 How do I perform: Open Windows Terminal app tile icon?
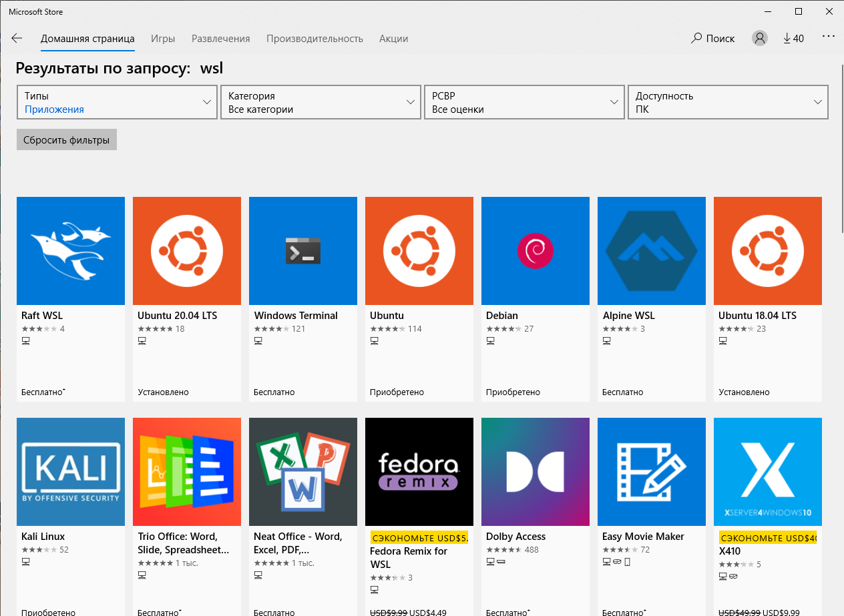[x=303, y=251]
